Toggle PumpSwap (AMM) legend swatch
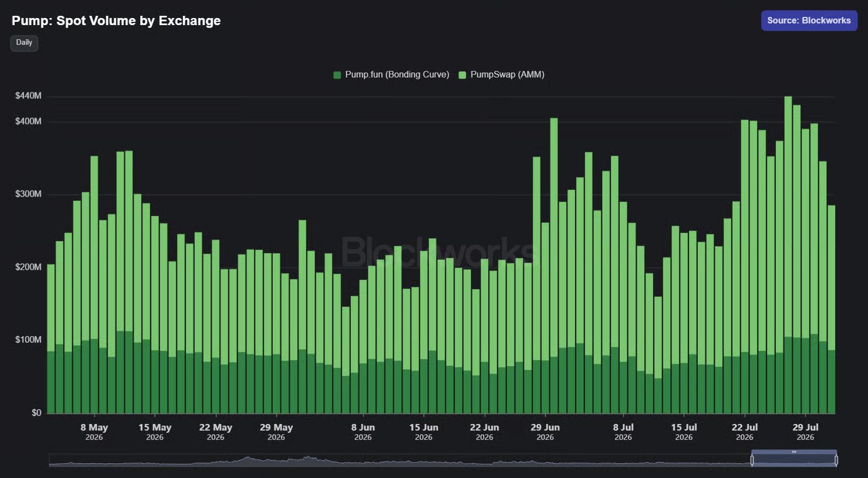868x478 pixels. point(462,75)
